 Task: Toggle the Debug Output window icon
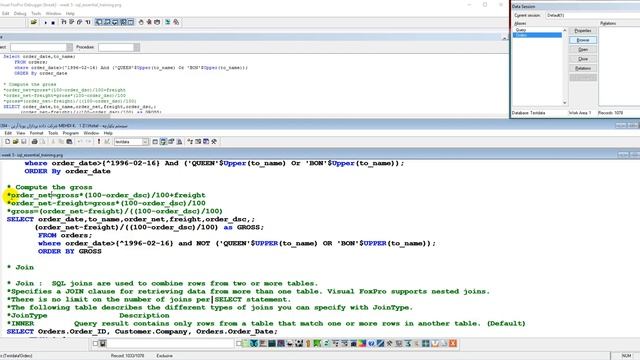131,22
